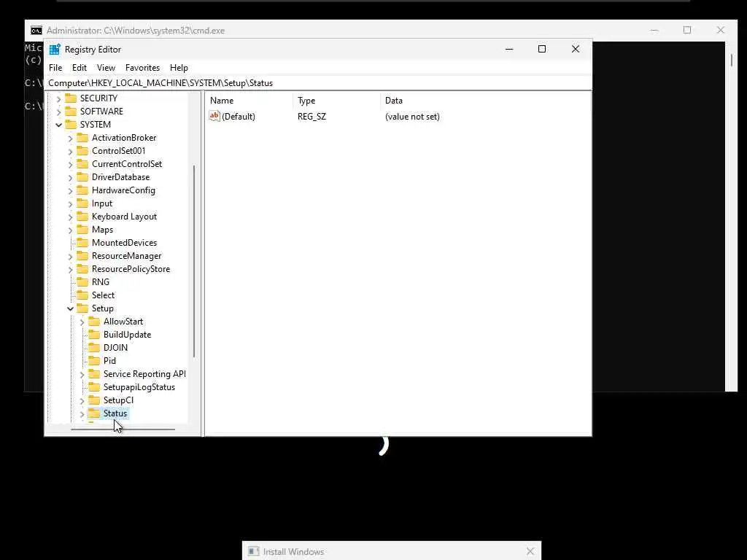Collapse the SYSTEM key chevron
This screenshot has height=560, width=747.
58,125
